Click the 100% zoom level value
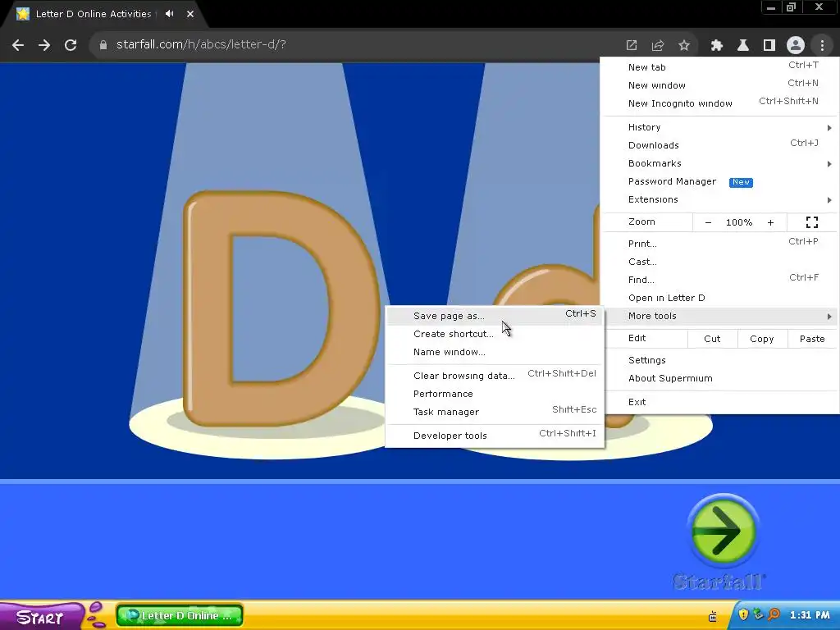The image size is (840, 630). point(739,222)
